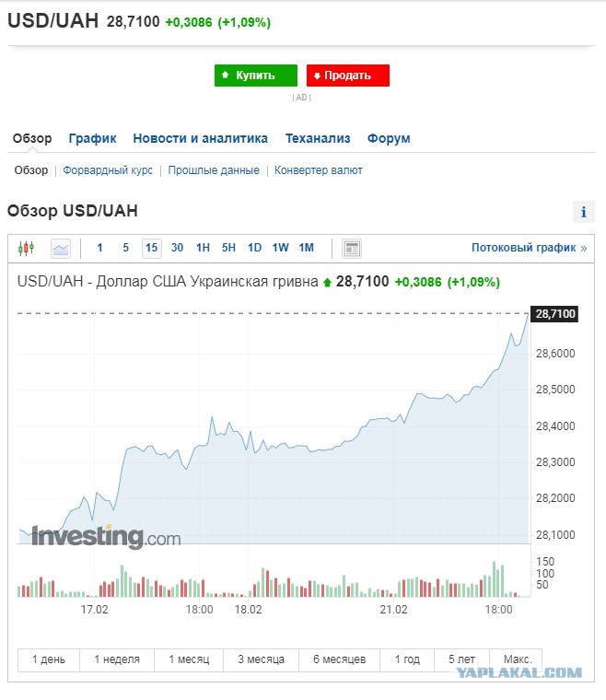
Task: Set chart range to 1 месяц
Action: (189, 659)
